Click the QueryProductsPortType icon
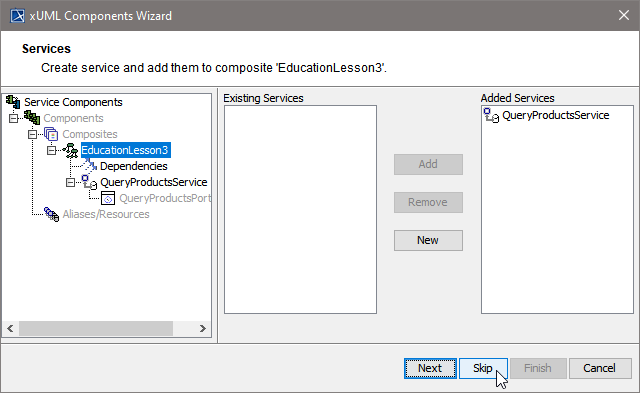 [108, 198]
